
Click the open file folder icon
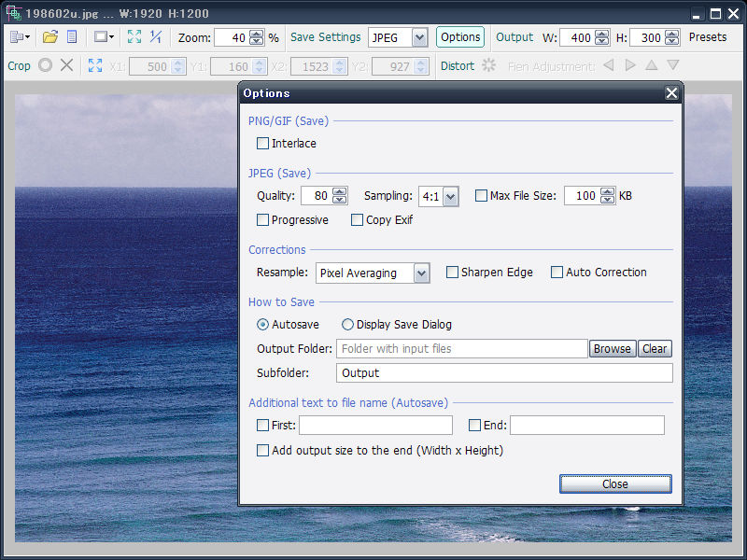pos(50,37)
